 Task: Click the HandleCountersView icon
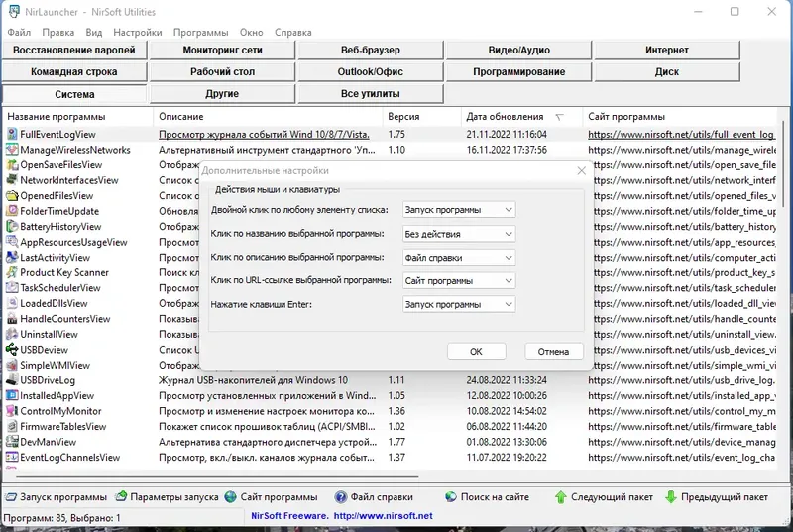point(12,319)
